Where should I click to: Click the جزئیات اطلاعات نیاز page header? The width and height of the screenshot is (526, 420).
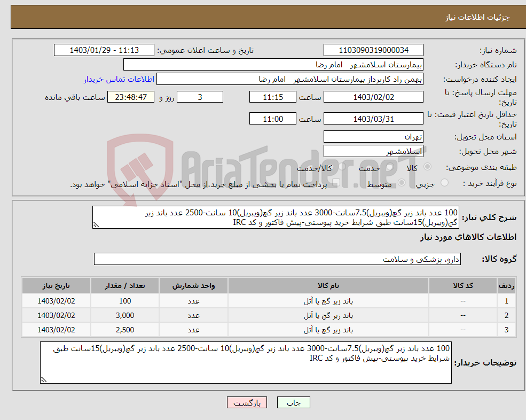[x=477, y=17]
